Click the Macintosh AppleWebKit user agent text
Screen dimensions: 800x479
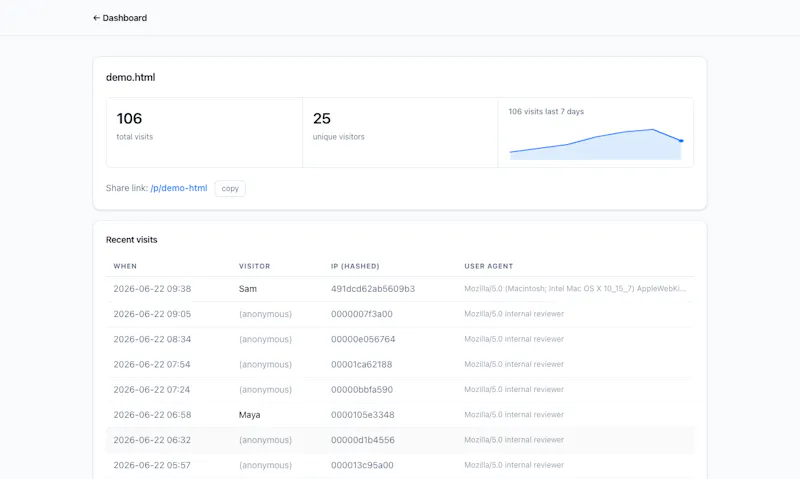[x=575, y=289]
